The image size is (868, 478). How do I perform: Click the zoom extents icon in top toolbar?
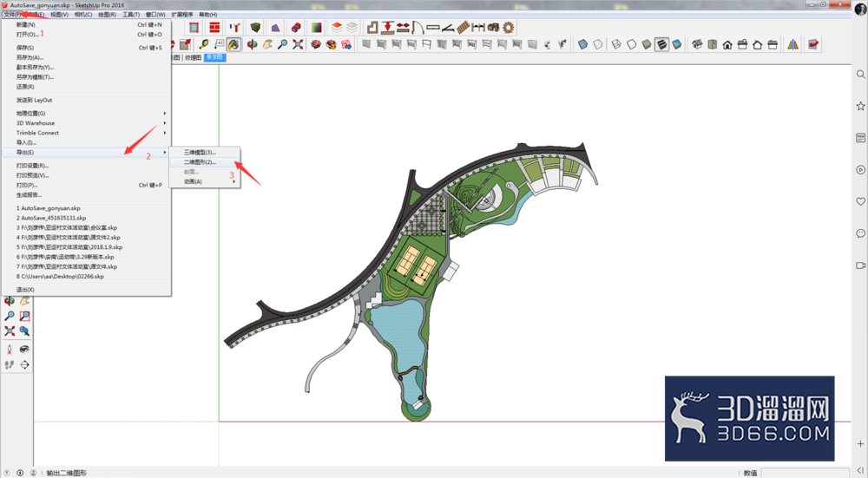(x=298, y=44)
